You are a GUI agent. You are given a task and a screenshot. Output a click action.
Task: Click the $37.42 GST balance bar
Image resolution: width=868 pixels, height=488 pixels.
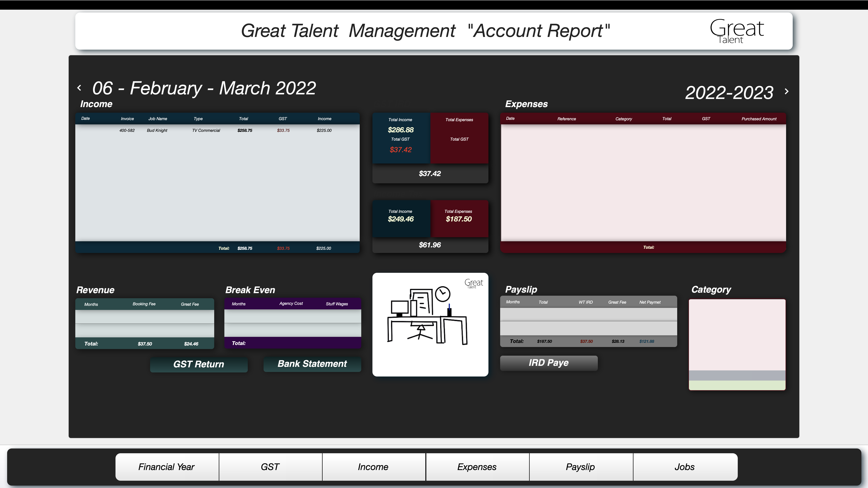coord(430,174)
